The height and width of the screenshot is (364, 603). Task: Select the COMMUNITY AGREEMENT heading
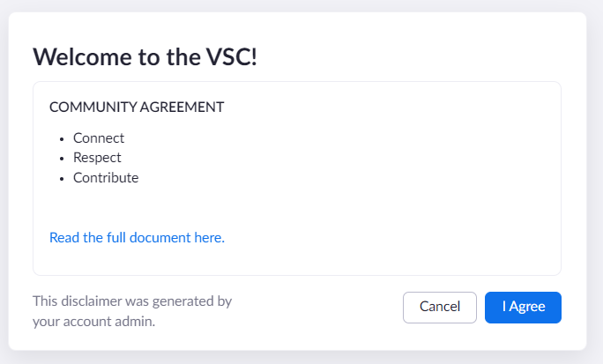[x=137, y=108]
